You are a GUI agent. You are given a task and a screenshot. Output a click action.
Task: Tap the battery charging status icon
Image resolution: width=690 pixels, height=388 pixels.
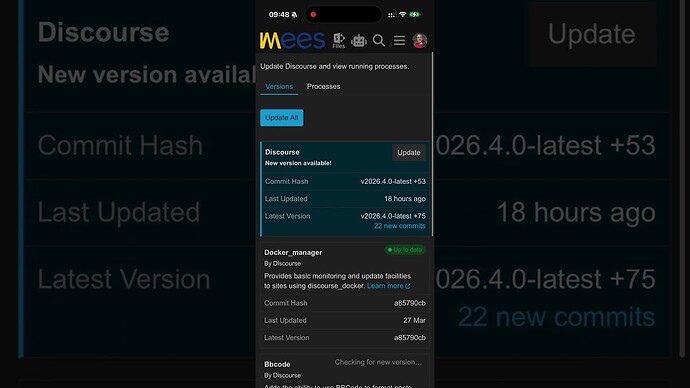point(415,15)
